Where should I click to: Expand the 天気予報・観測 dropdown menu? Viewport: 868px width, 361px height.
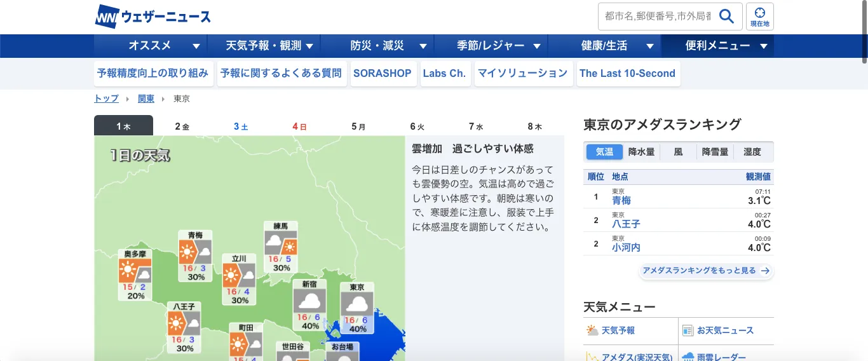coord(270,46)
